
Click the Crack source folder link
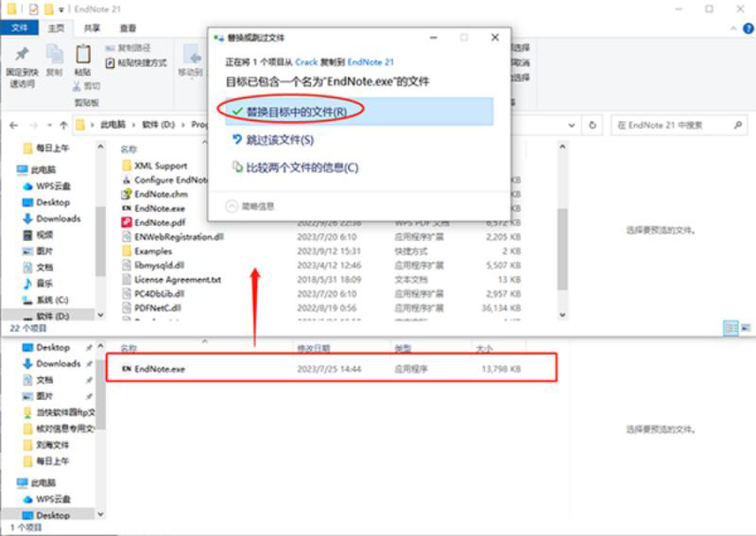click(306, 62)
